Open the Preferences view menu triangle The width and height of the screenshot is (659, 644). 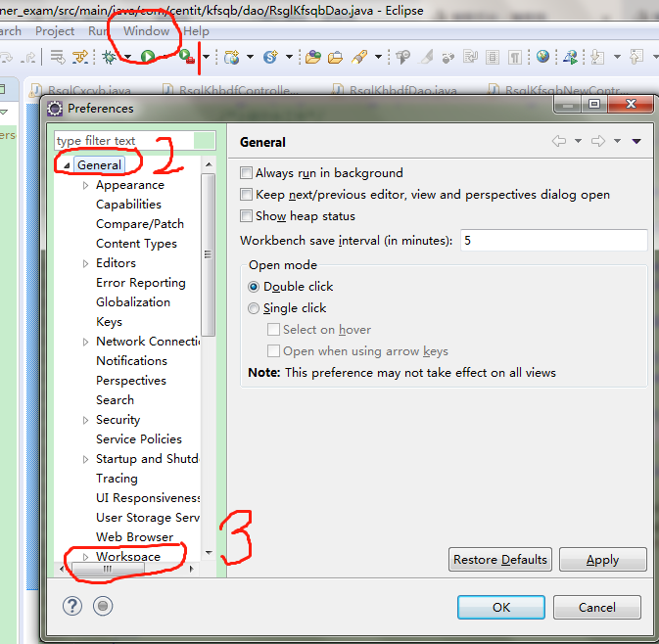pos(636,141)
